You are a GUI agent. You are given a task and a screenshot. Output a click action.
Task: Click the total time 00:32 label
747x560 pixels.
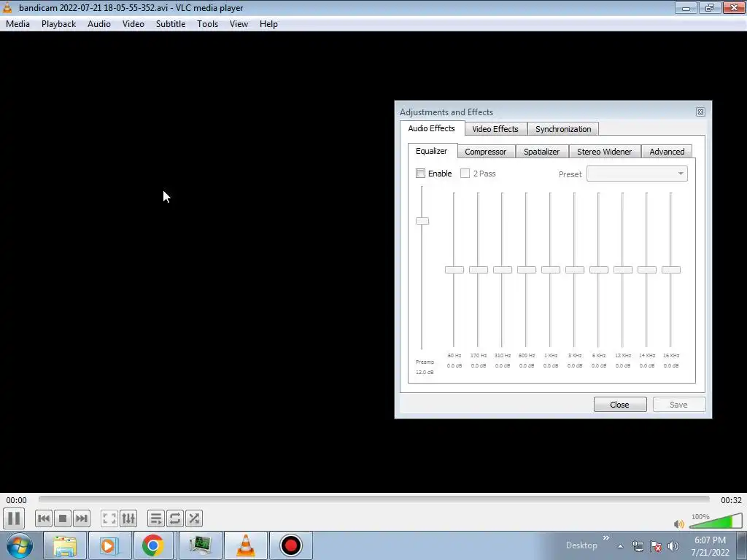coord(731,500)
